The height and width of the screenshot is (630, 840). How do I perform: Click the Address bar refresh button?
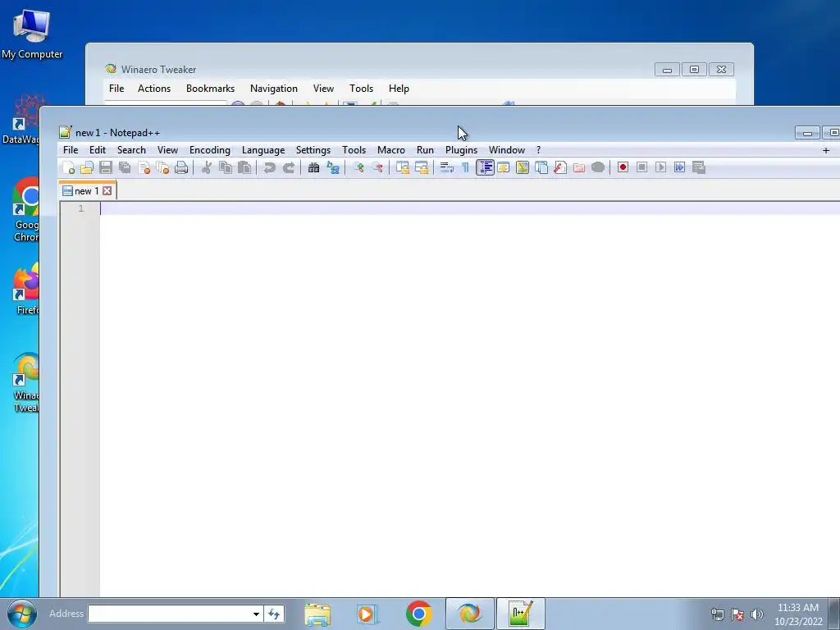tap(274, 614)
